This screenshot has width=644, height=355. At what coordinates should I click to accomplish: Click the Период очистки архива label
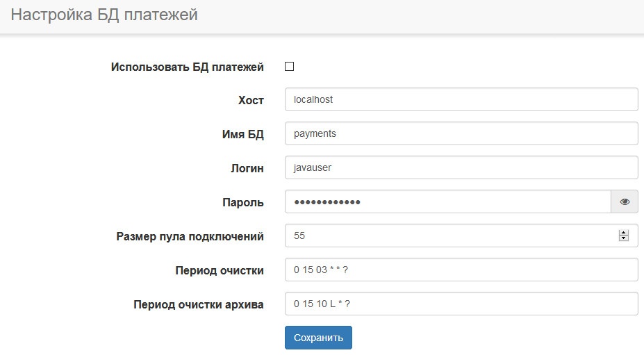pyautogui.click(x=198, y=304)
